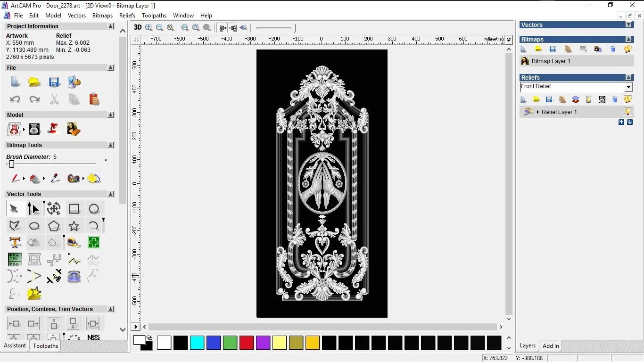Toggle Relief Layer 1 visibility lightbulb

[x=627, y=112]
